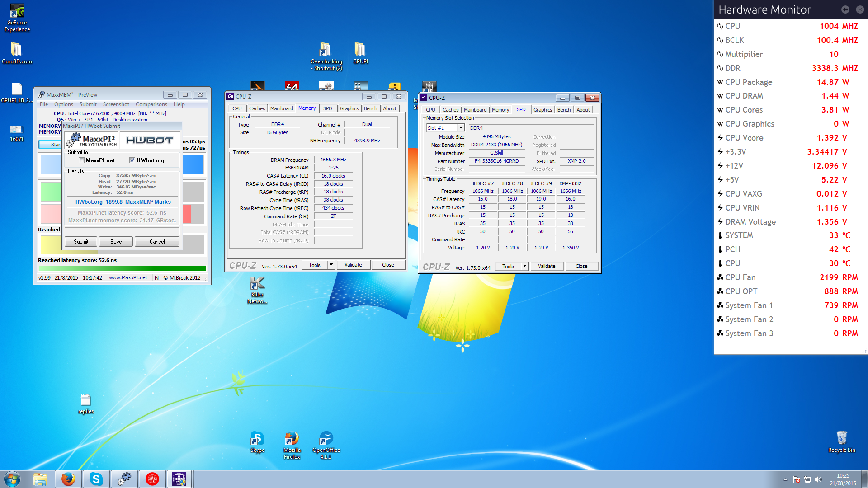Click the HWbot logo in Submit dialog
This screenshot has width=868, height=488.
pos(150,140)
